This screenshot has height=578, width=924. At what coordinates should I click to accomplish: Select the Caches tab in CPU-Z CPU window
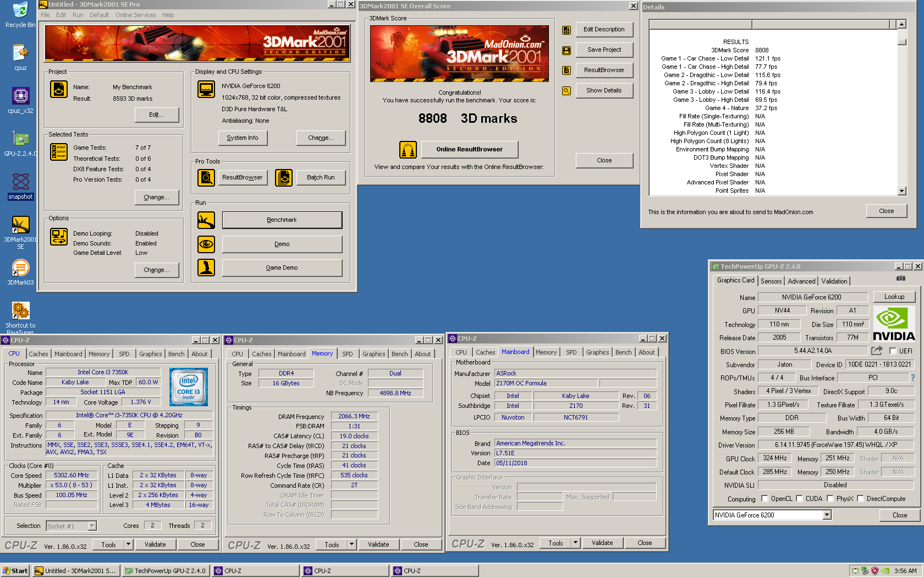coord(38,354)
